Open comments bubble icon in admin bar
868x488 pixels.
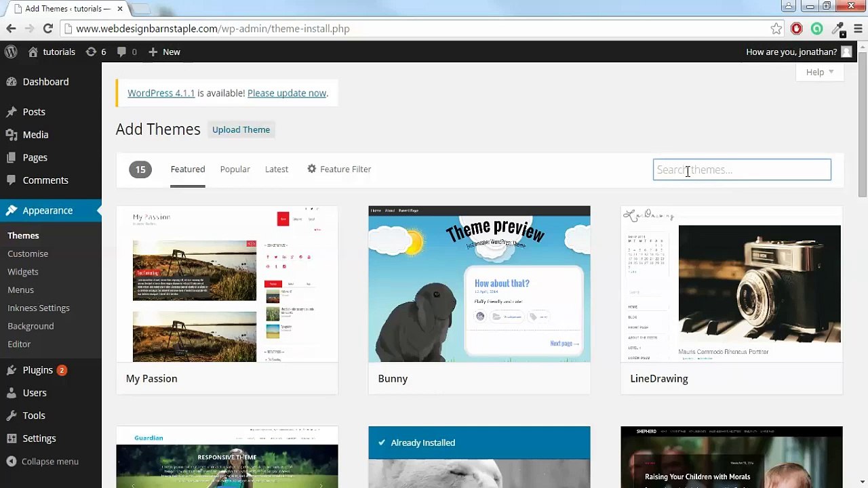pyautogui.click(x=121, y=52)
